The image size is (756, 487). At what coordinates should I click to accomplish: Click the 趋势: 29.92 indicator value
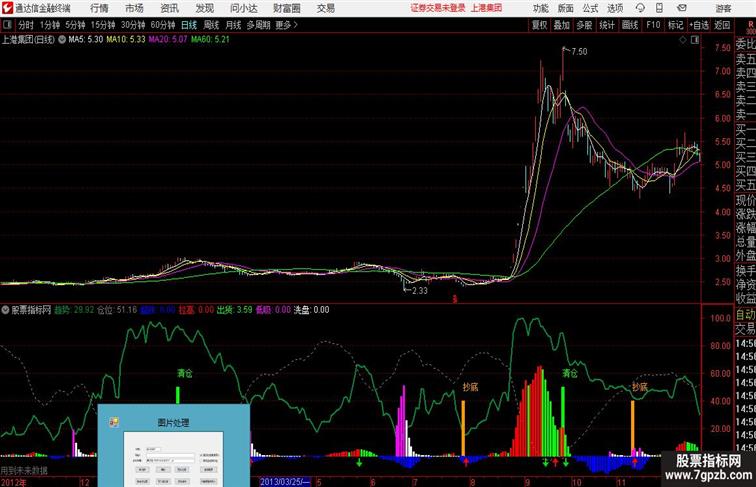tap(74, 310)
